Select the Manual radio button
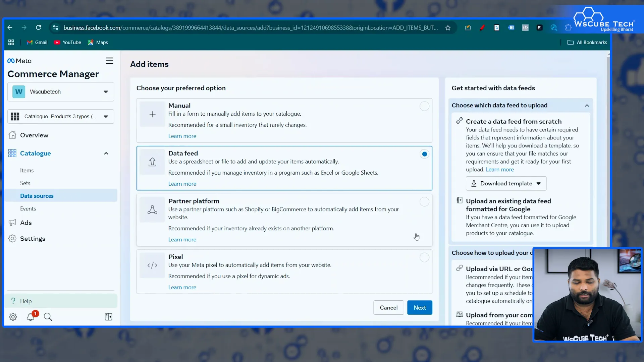This screenshot has width=644, height=362. [x=424, y=106]
